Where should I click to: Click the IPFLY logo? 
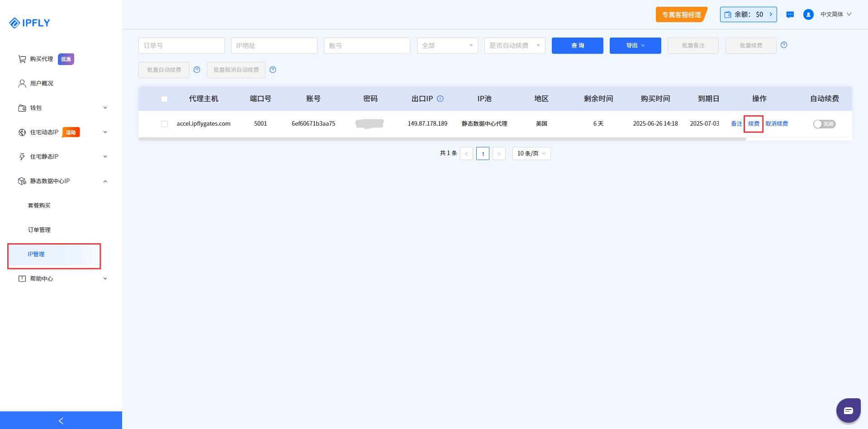(x=29, y=23)
